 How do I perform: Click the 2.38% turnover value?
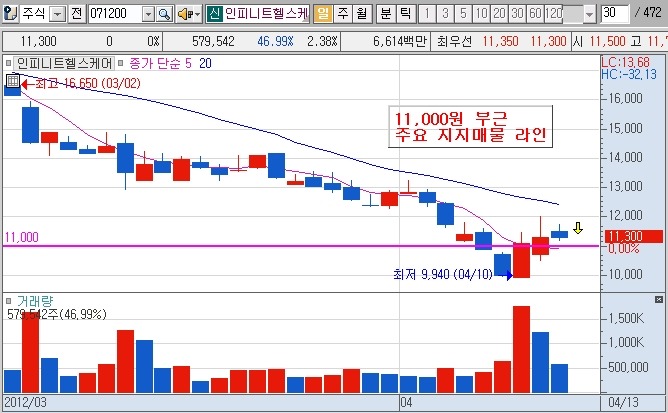(x=322, y=41)
